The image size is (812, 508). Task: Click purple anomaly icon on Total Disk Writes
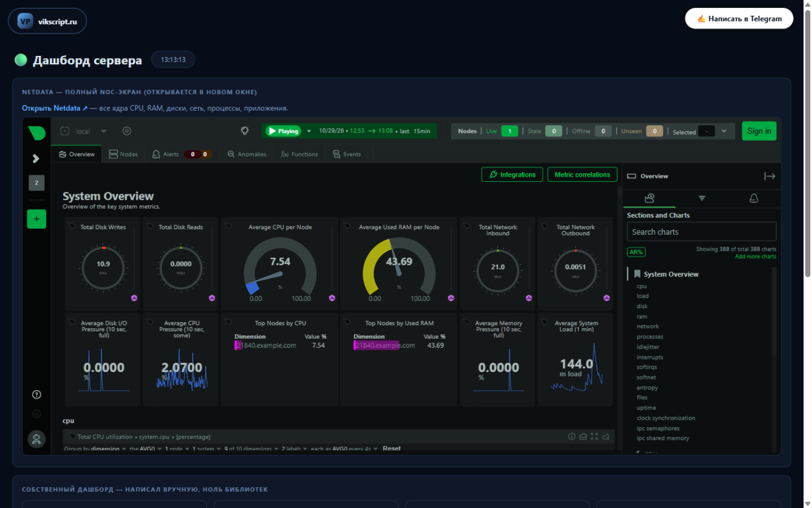[134, 298]
